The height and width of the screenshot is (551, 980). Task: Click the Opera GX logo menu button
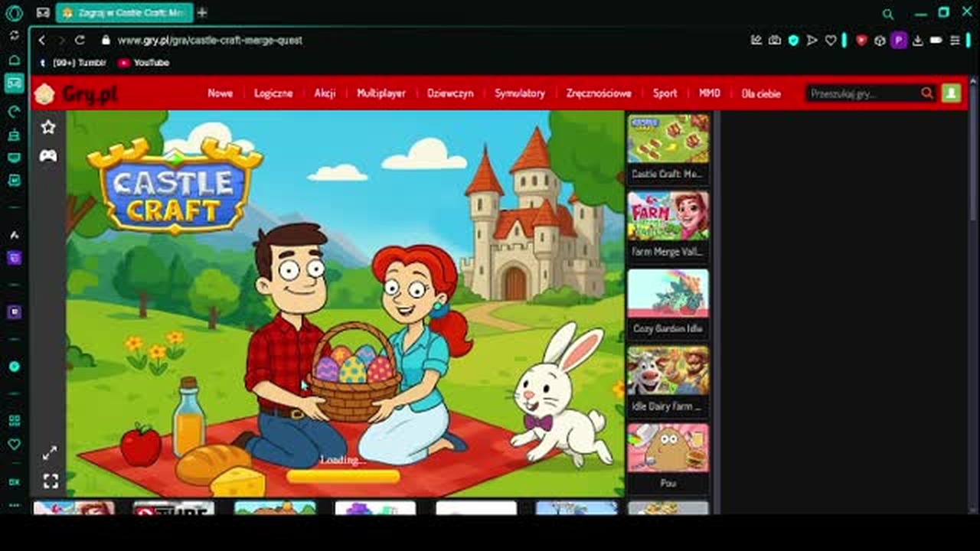[14, 13]
